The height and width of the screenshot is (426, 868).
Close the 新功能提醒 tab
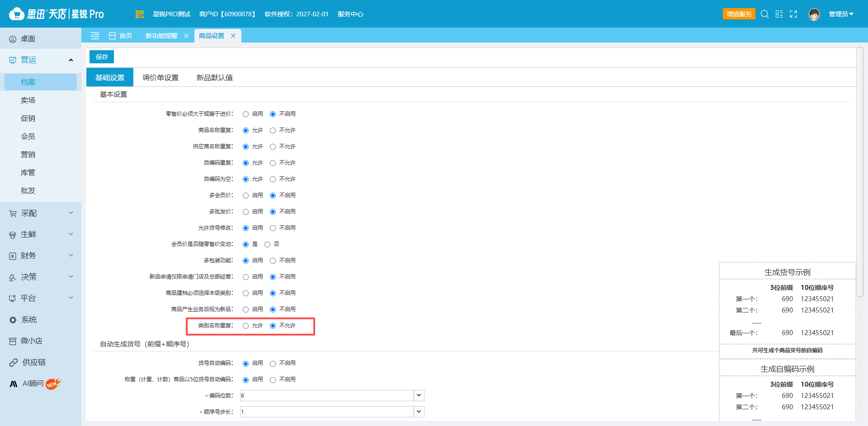(186, 36)
